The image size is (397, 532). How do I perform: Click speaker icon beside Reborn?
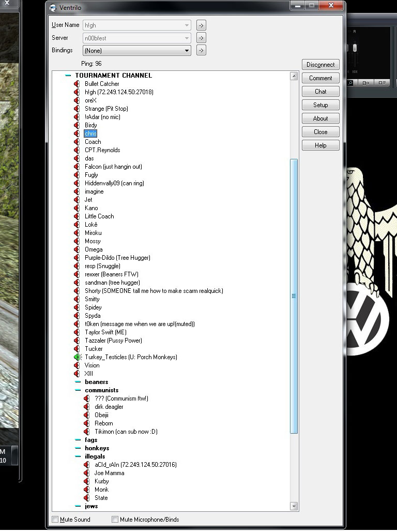point(87,423)
